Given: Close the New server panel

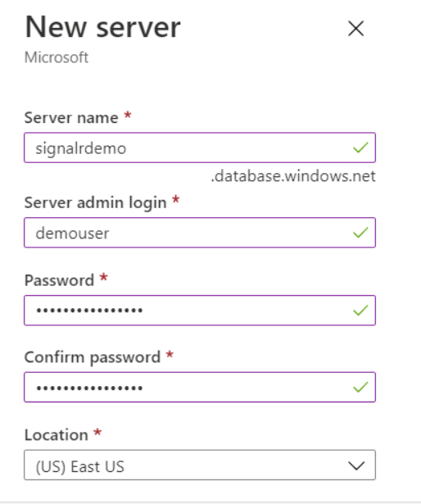Looking at the screenshot, I should [355, 29].
